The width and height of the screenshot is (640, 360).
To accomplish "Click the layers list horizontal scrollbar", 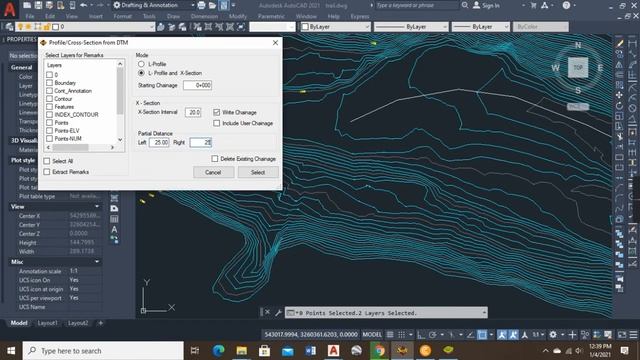I will [x=70, y=147].
